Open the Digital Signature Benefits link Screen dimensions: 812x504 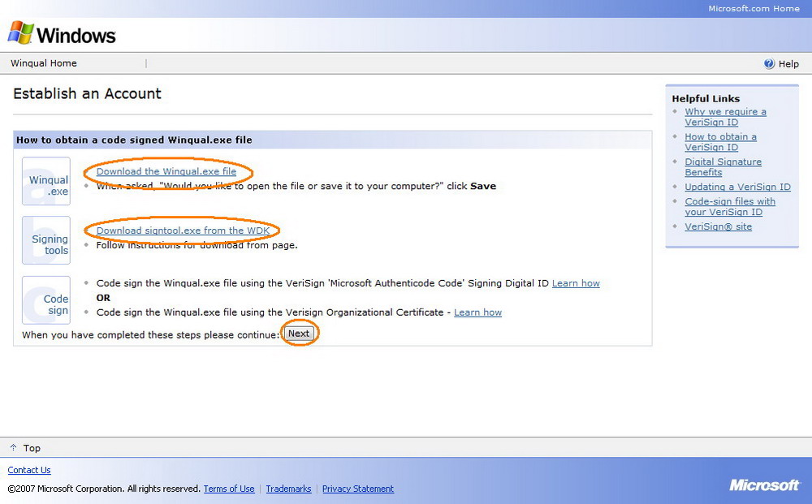click(x=723, y=166)
